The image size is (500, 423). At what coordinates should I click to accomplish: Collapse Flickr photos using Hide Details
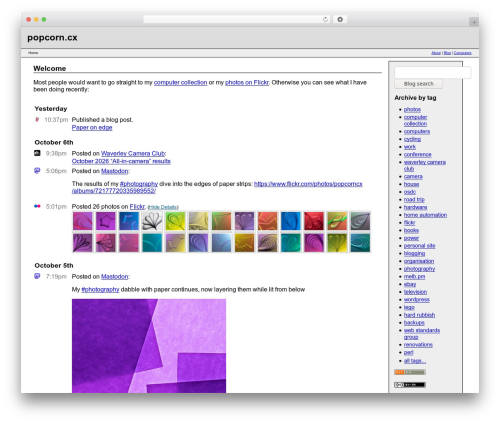tap(163, 207)
